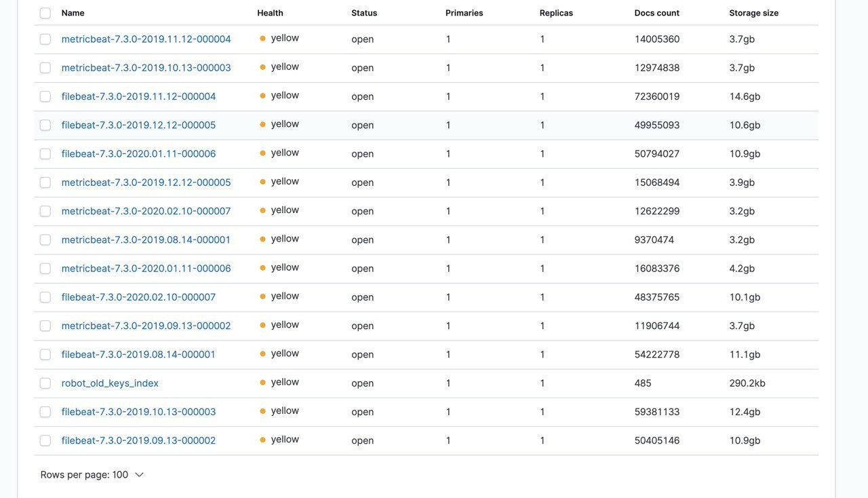Open index filebeat-7.3.0-2020.01.11-000006
Image resolution: width=868 pixels, height=498 pixels.
coord(138,154)
